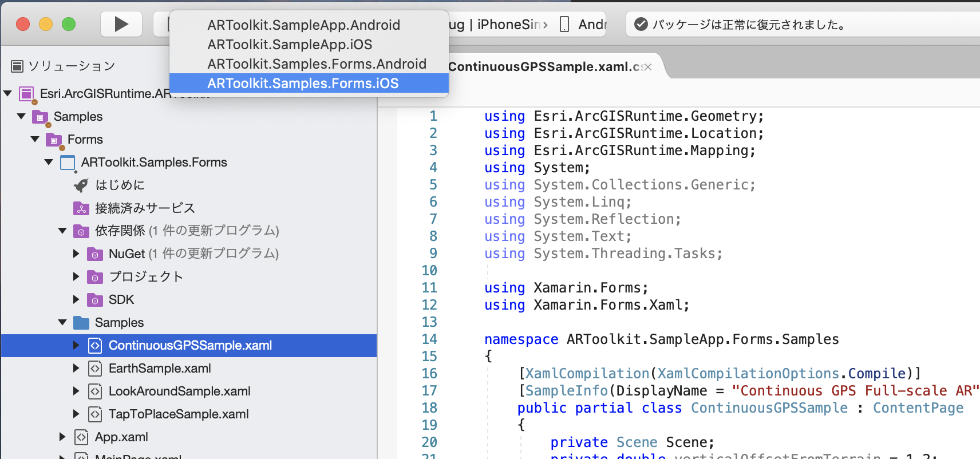Choose ARToolkit.Samples.Forms.iOS startup project
The image size is (980, 459).
[309, 84]
